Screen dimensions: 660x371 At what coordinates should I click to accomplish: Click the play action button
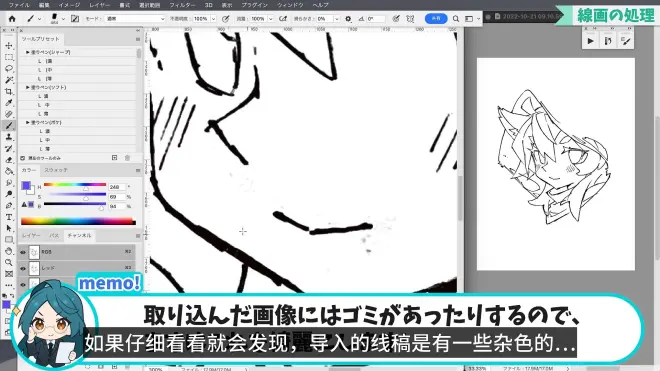(x=591, y=41)
